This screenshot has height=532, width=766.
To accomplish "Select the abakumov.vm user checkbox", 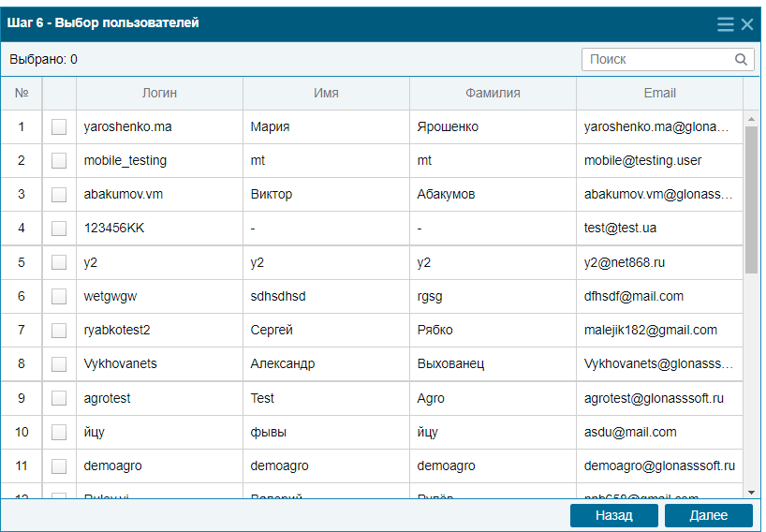I will 59,195.
